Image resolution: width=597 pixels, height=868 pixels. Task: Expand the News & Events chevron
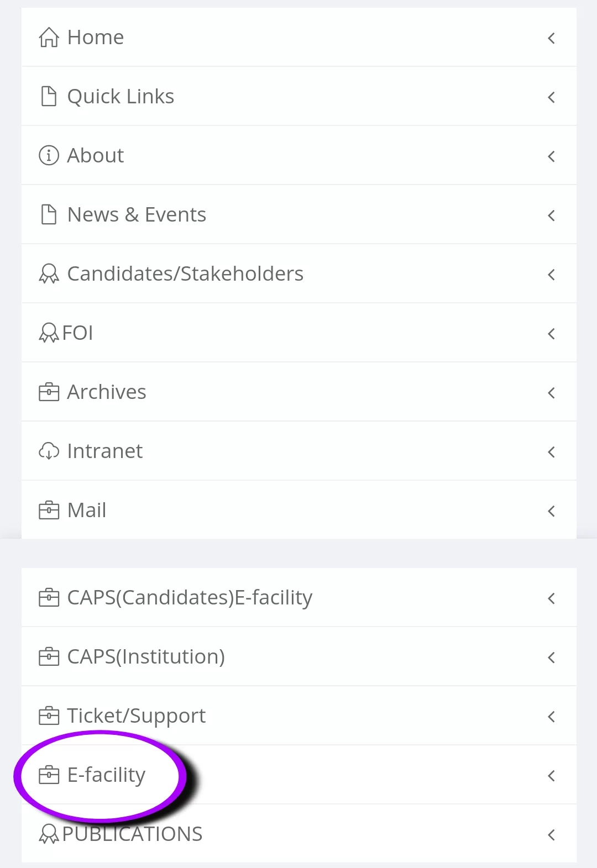click(x=551, y=215)
